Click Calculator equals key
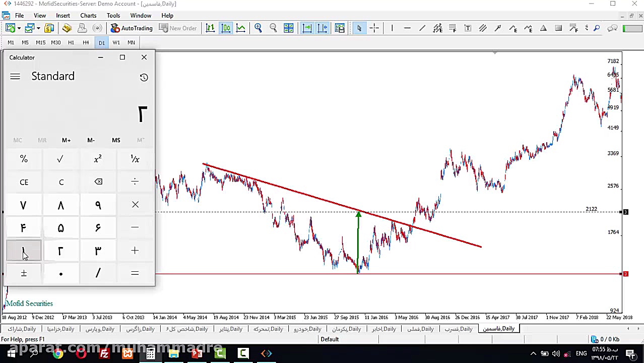644x363 pixels. 135,273
